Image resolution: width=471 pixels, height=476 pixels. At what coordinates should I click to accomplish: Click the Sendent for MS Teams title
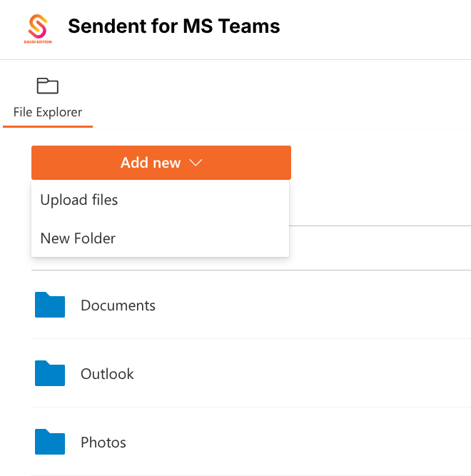click(x=173, y=27)
